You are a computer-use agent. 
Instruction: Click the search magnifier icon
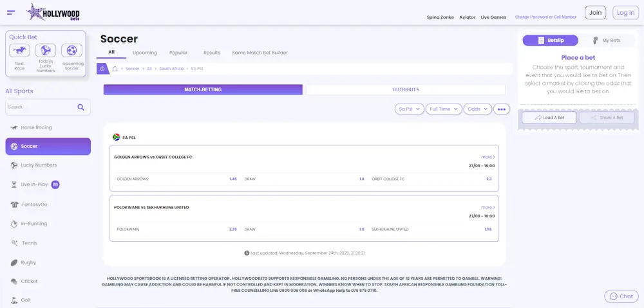(80, 107)
